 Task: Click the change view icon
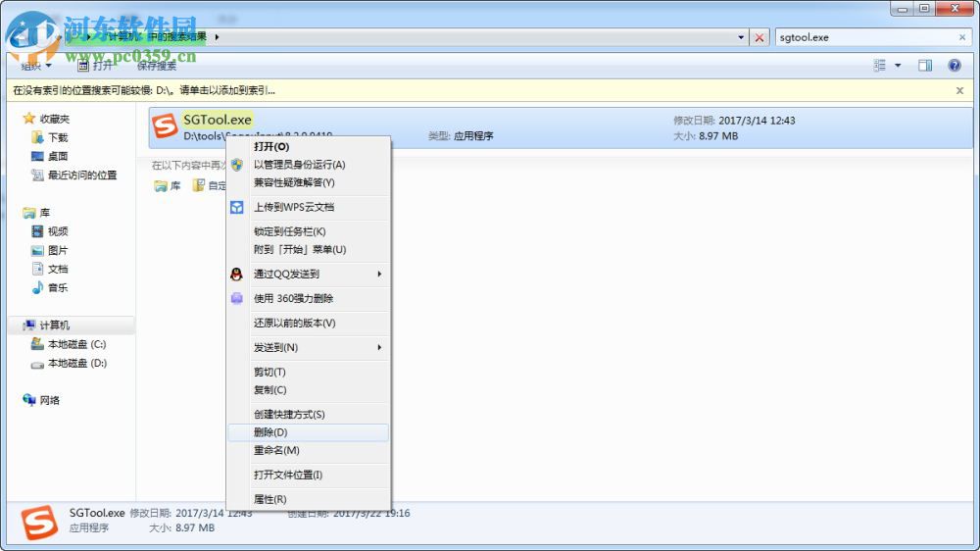880,65
